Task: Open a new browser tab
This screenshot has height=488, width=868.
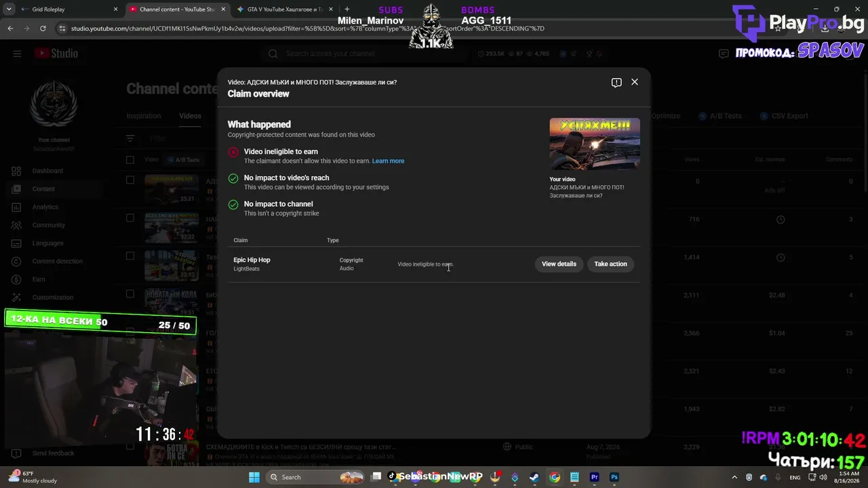Action: coord(347,9)
